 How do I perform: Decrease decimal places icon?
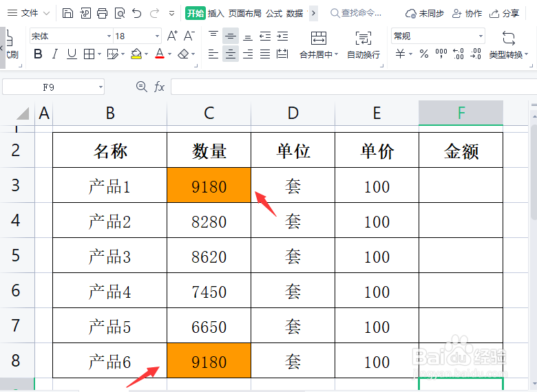[476, 54]
